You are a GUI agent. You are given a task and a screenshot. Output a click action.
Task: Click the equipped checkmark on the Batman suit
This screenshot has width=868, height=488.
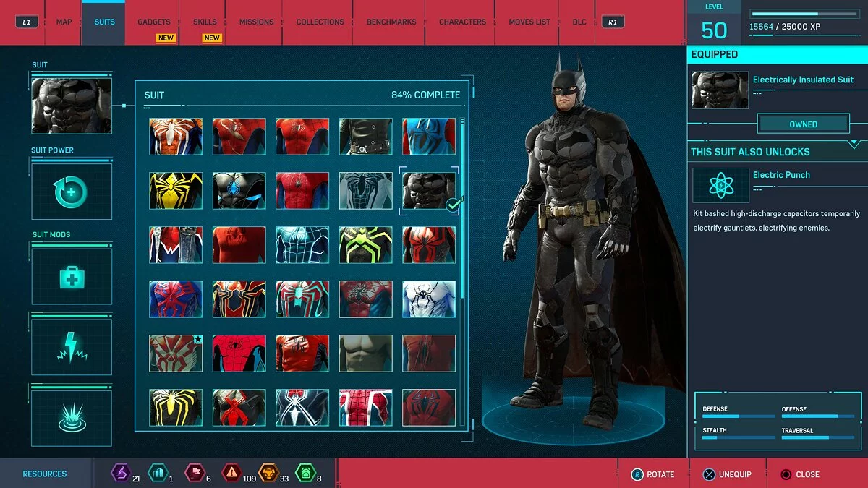454,205
